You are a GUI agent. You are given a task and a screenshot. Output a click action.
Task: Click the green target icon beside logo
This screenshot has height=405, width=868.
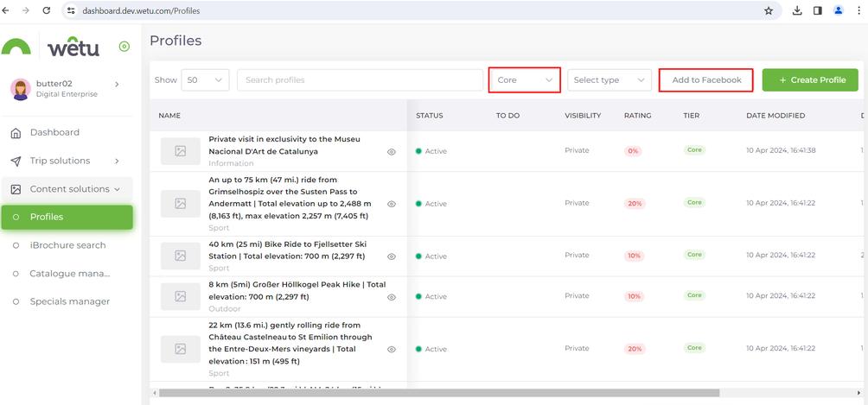coord(124,47)
